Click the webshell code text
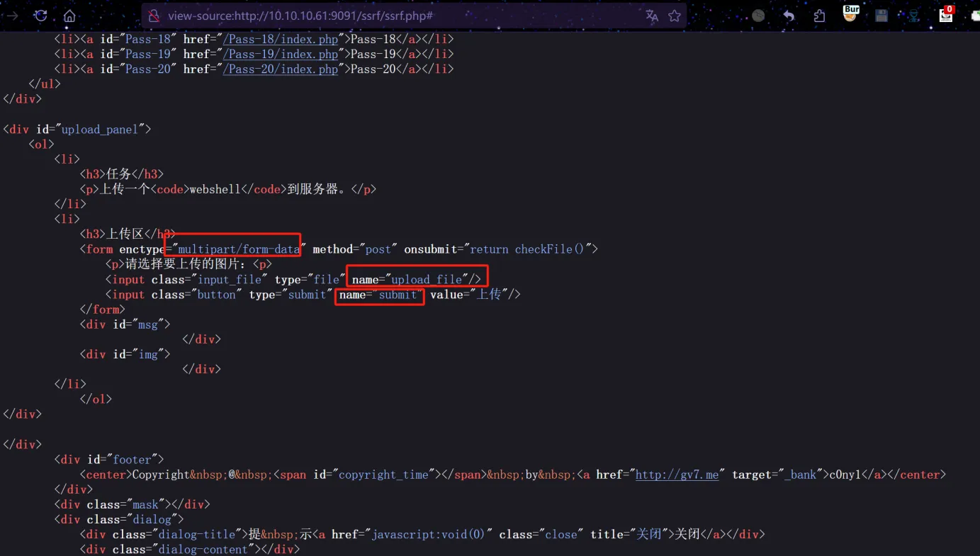Image resolution: width=980 pixels, height=556 pixels. tap(215, 189)
